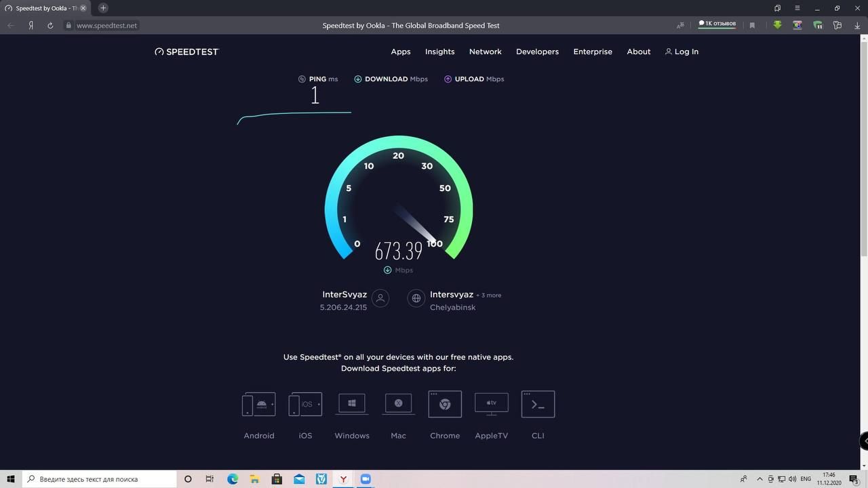The height and width of the screenshot is (488, 868).
Task: Switch the ENG input language
Action: 806,479
